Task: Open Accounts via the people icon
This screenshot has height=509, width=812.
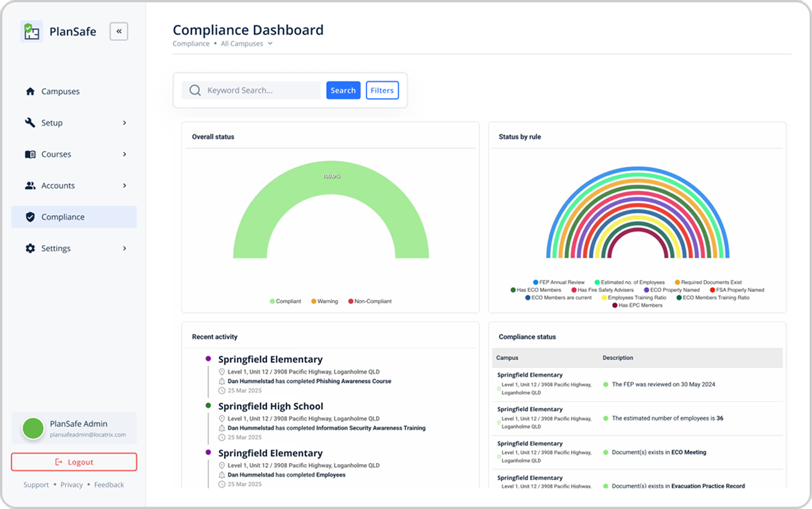Action: click(x=29, y=185)
